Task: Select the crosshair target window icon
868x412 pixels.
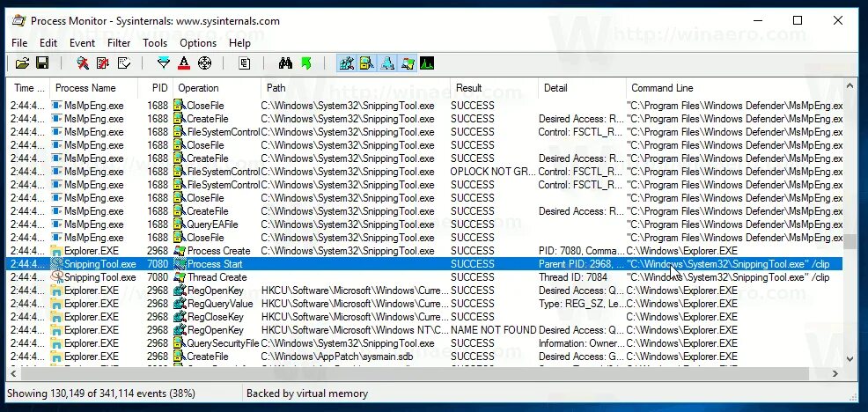Action: click(205, 63)
